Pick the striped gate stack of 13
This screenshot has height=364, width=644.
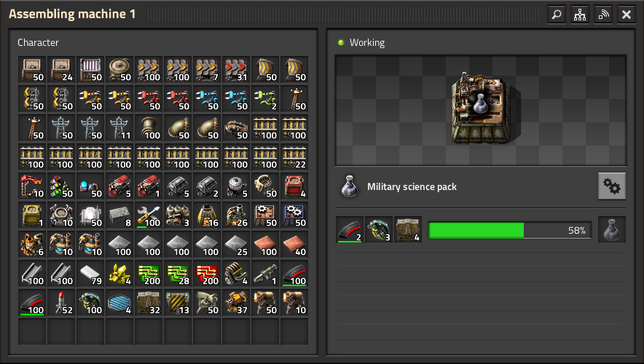point(178,303)
